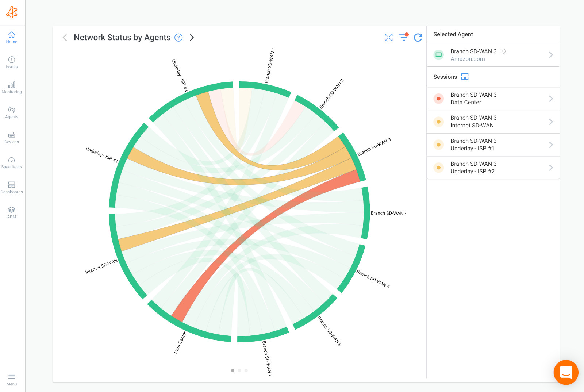Image resolution: width=584 pixels, height=392 pixels.
Task: Open the Sessions grid view toggle
Action: [x=465, y=77]
